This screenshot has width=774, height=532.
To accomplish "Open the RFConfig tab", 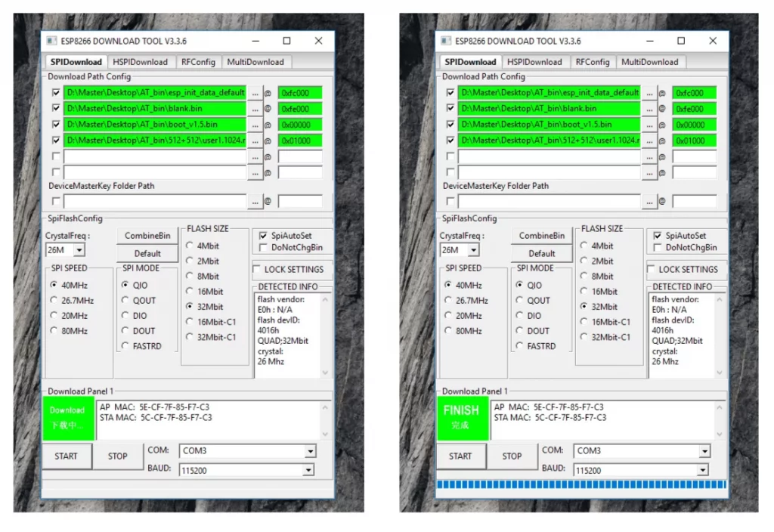I will [198, 62].
